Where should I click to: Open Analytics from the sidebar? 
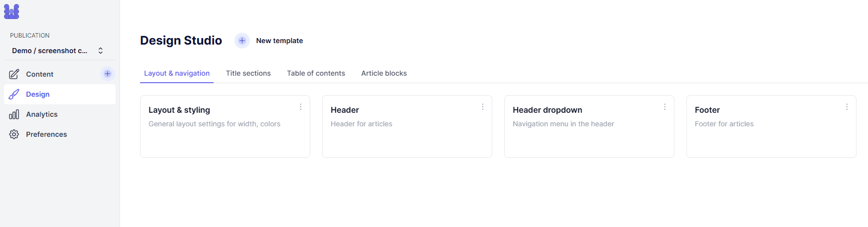point(60,114)
